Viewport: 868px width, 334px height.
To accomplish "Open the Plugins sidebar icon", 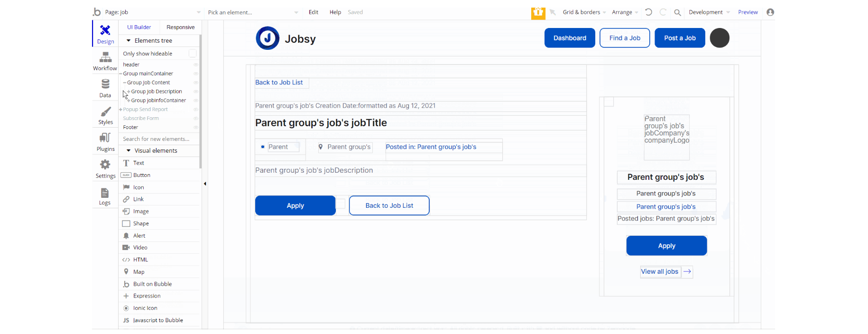I will coord(105,138).
